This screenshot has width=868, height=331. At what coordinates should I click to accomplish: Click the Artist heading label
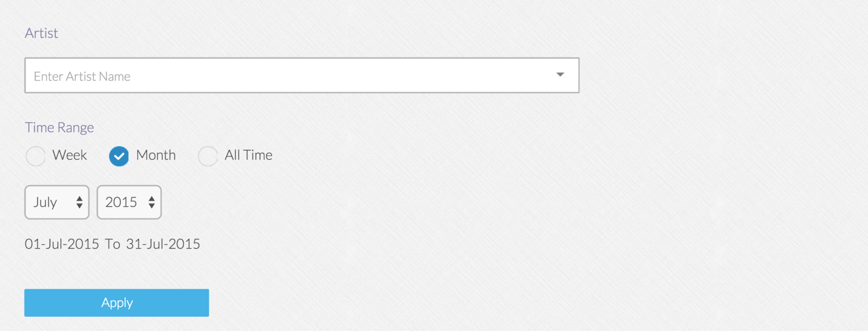[41, 33]
